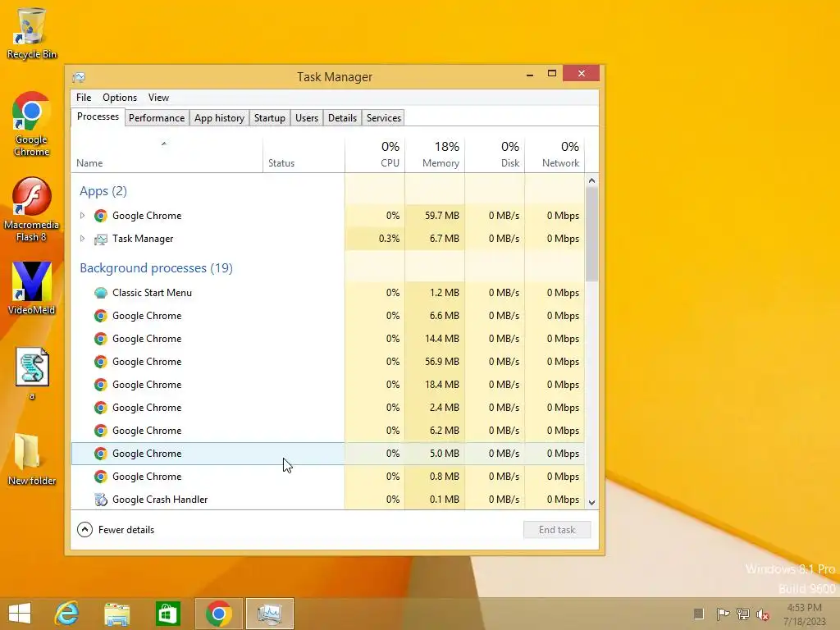840x630 pixels.
Task: Click the vertical scrollbar thumb
Action: pos(591,234)
